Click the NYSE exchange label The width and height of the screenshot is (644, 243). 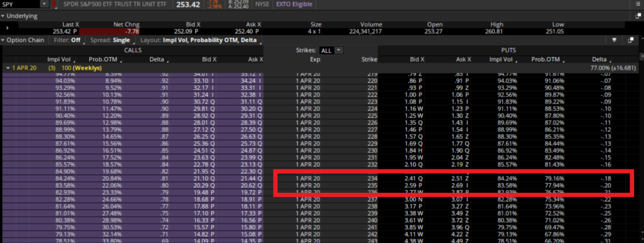pos(262,4)
